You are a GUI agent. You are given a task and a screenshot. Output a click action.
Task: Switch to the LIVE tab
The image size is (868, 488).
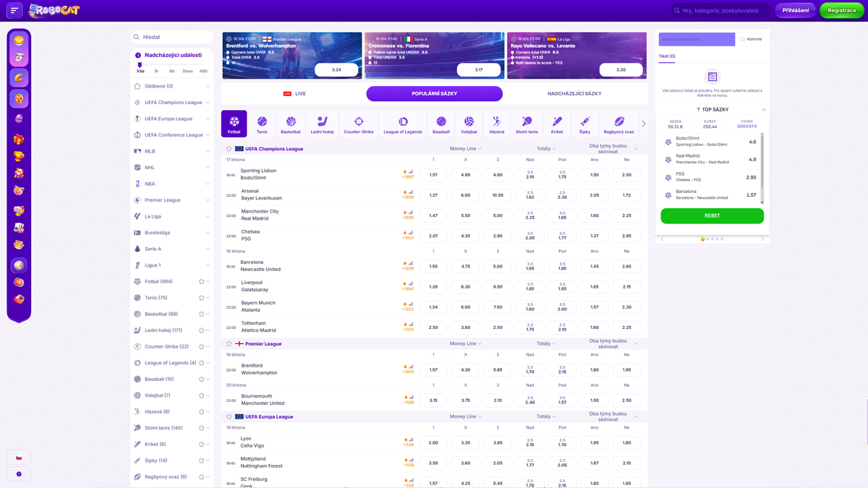(294, 94)
